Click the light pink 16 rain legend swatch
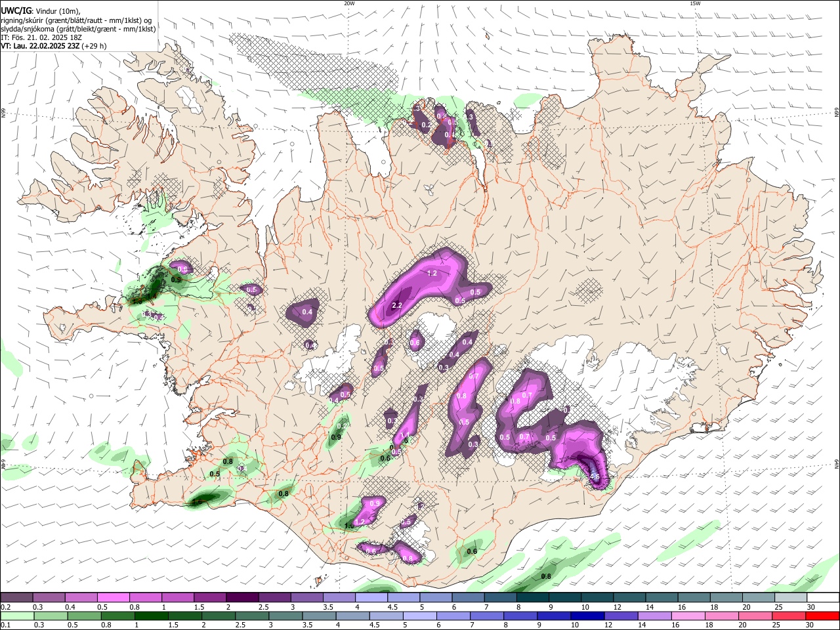This screenshot has height=630, width=840. [690, 616]
